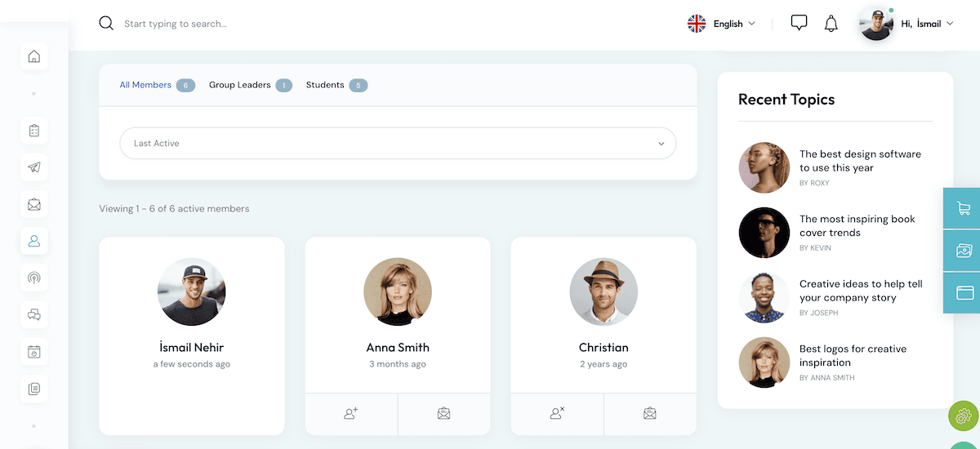Click the green settings gear button
This screenshot has height=449, width=980.
pos(964,416)
